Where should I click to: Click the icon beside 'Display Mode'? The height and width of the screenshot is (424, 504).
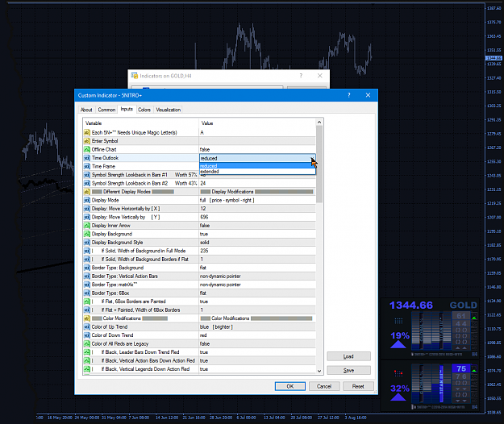87,200
